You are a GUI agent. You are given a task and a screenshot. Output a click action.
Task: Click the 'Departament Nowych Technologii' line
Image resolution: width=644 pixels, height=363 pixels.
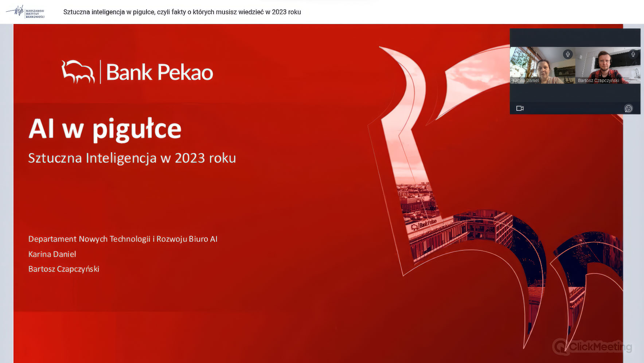pos(123,239)
